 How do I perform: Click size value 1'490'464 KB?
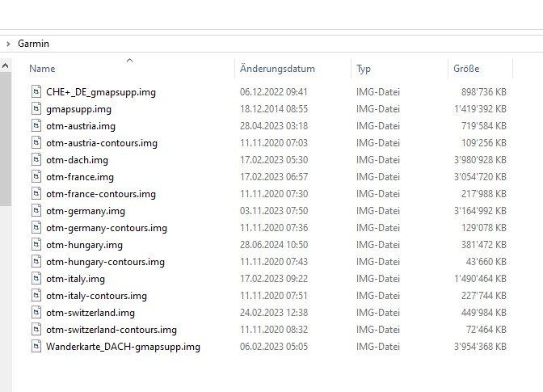pyautogui.click(x=480, y=278)
